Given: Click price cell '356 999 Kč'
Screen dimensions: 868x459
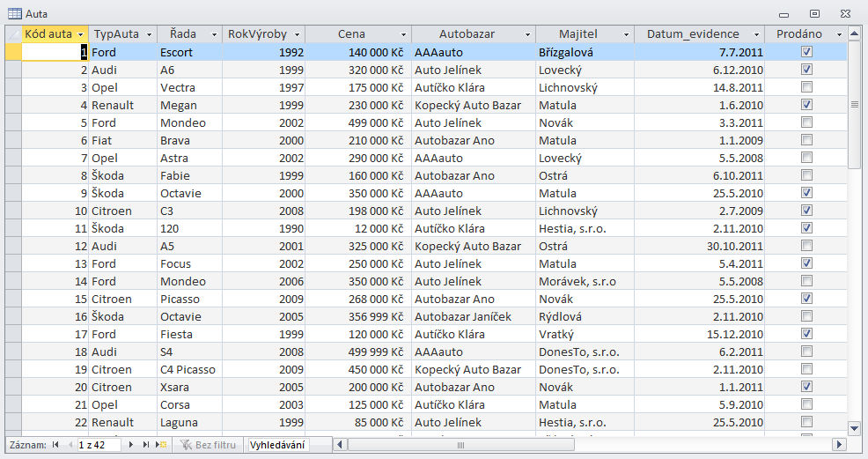Looking at the screenshot, I should 358,316.
